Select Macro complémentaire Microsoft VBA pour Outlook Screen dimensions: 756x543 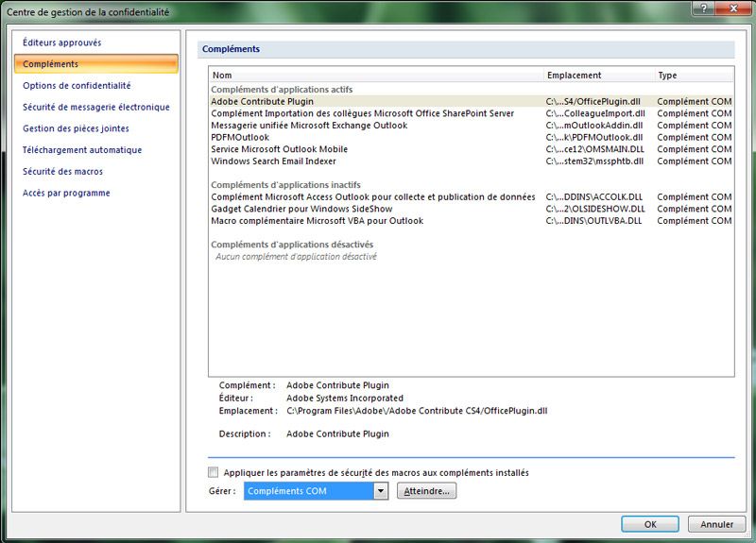[471, 221]
